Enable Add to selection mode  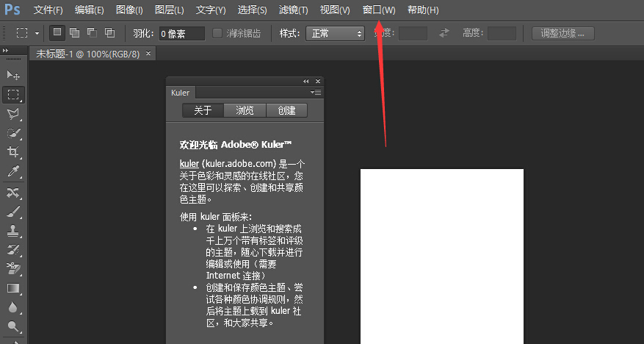point(75,33)
